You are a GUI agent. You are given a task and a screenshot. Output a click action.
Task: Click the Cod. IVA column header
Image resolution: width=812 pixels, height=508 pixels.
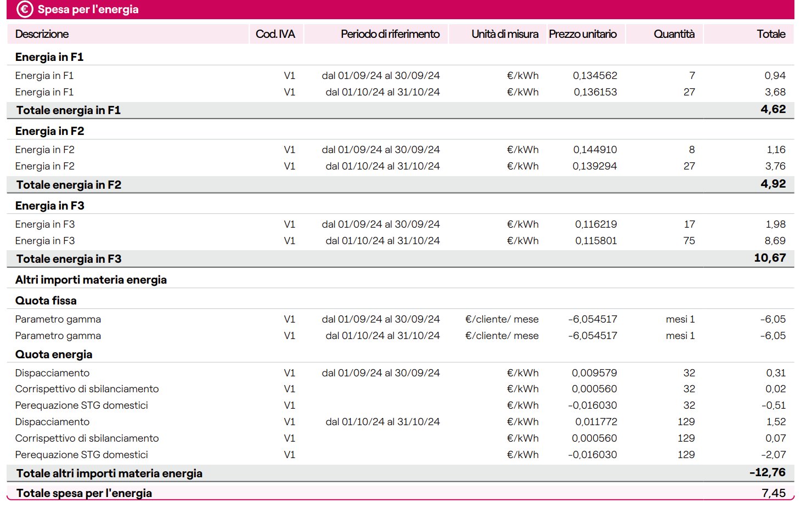pyautogui.click(x=275, y=34)
